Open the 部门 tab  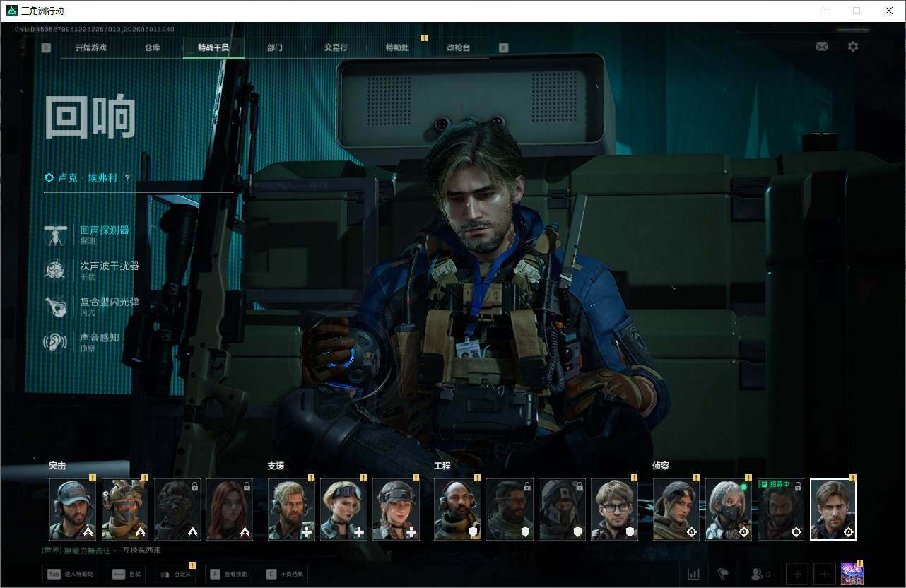275,47
